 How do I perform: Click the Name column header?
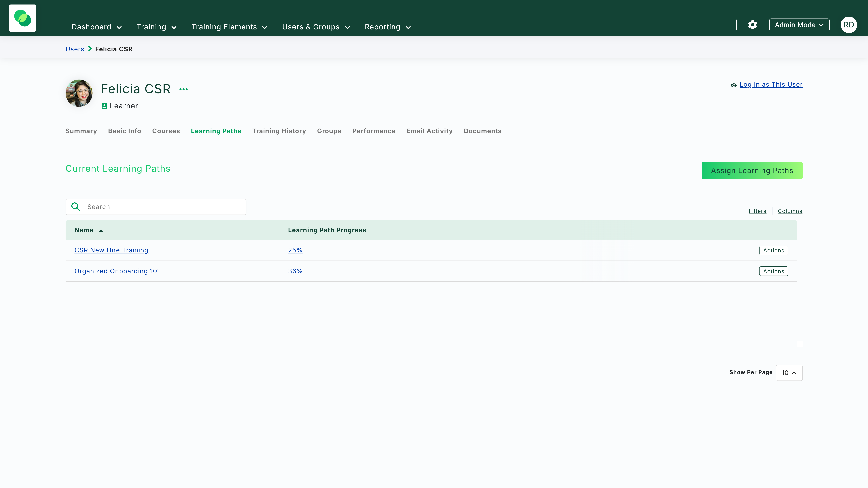click(x=84, y=230)
